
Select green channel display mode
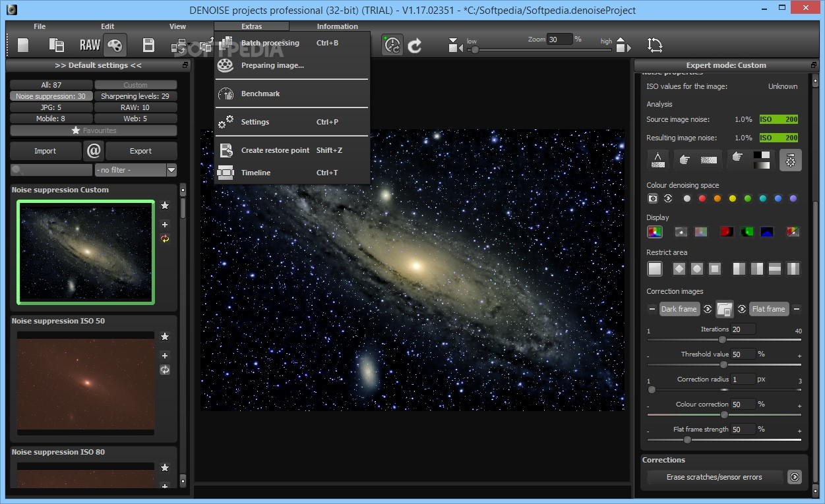(x=747, y=231)
